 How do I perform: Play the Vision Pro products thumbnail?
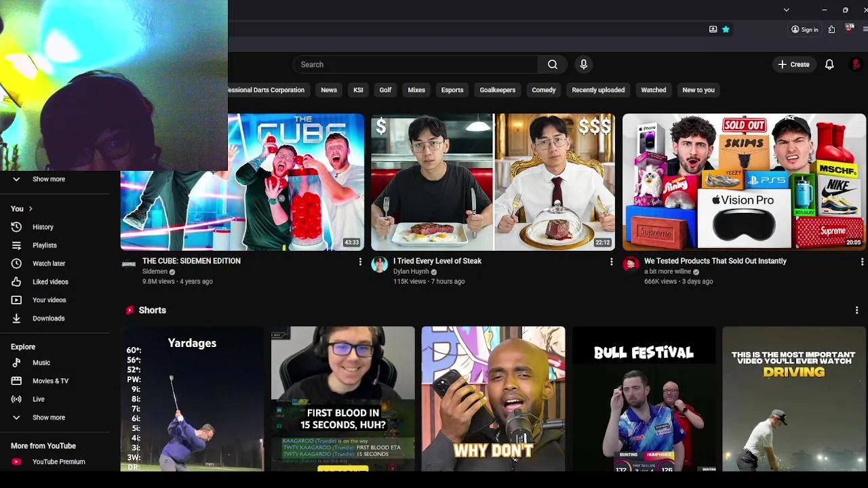coord(744,182)
